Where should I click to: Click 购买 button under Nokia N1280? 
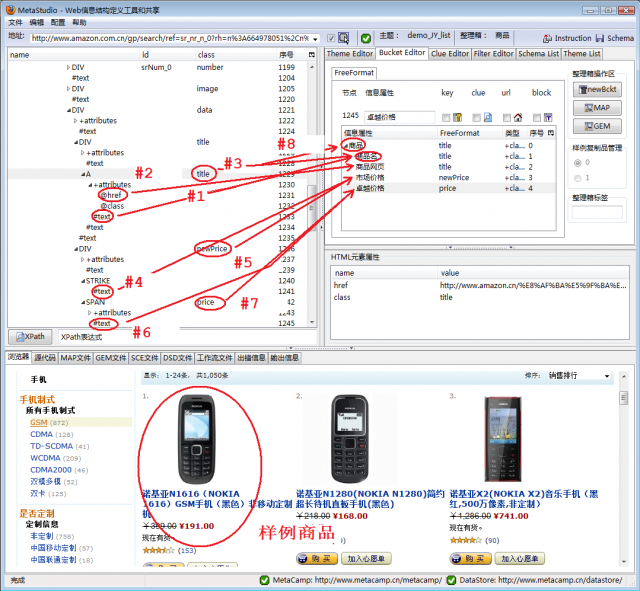pos(317,559)
